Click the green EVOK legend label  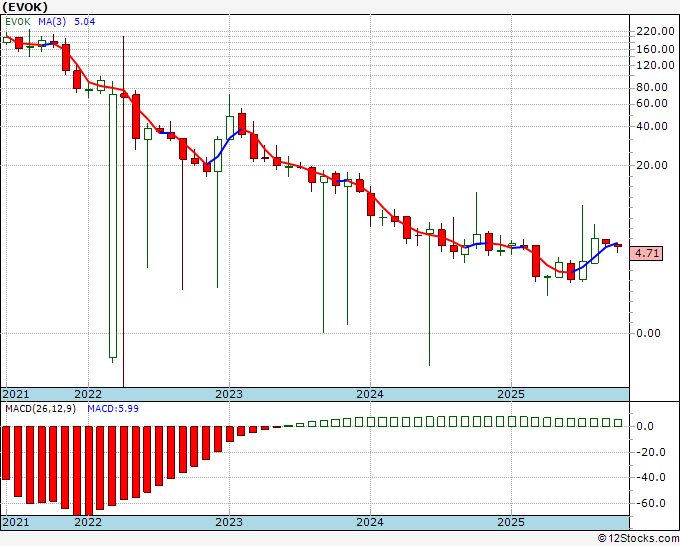point(18,22)
